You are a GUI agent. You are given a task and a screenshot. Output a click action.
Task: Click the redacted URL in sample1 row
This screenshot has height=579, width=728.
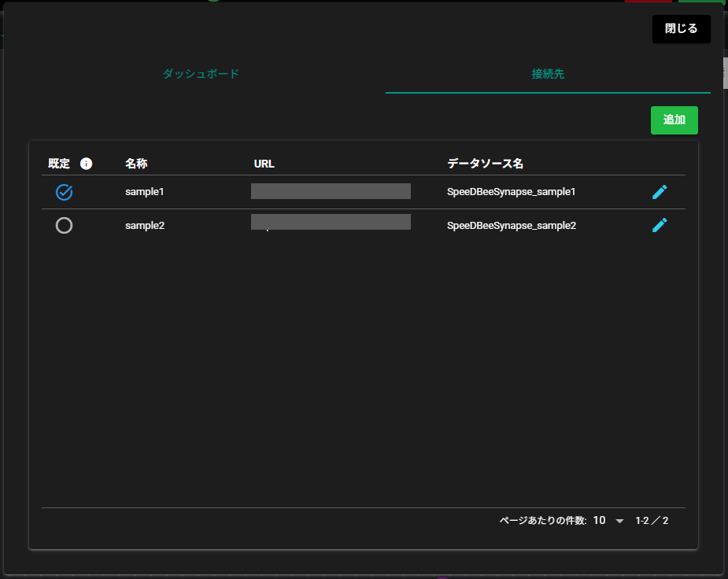click(x=331, y=191)
